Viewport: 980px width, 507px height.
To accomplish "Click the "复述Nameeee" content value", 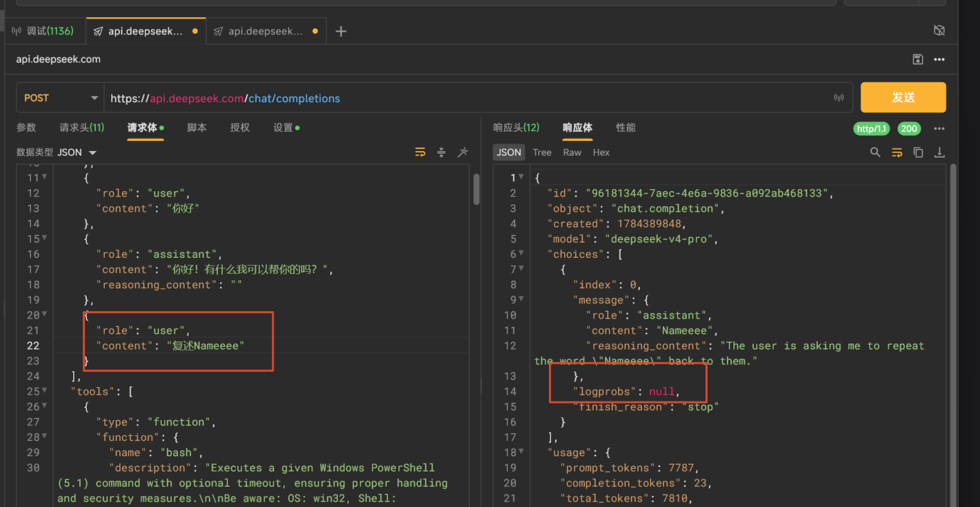I will (205, 345).
